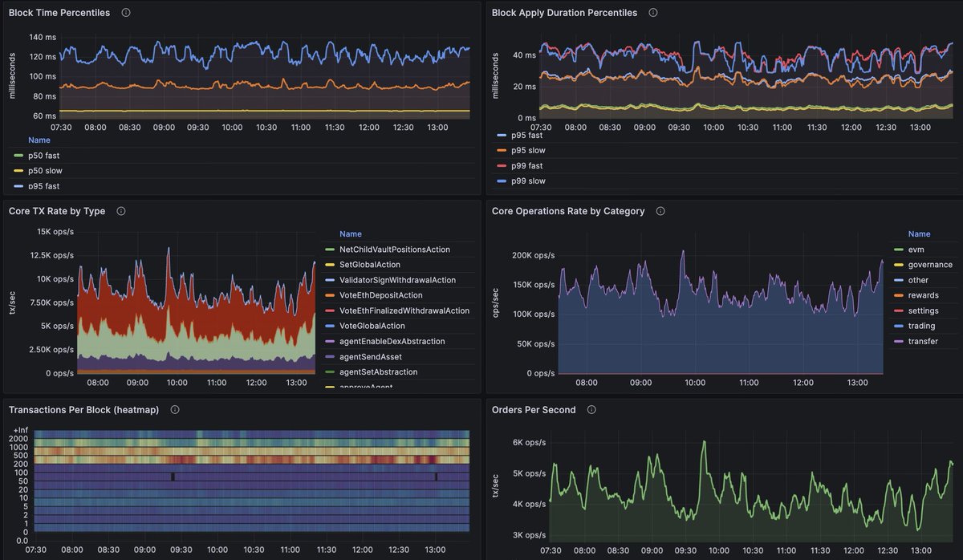
Task: Select the agentSetAbstraction legend label
Action: 379,371
